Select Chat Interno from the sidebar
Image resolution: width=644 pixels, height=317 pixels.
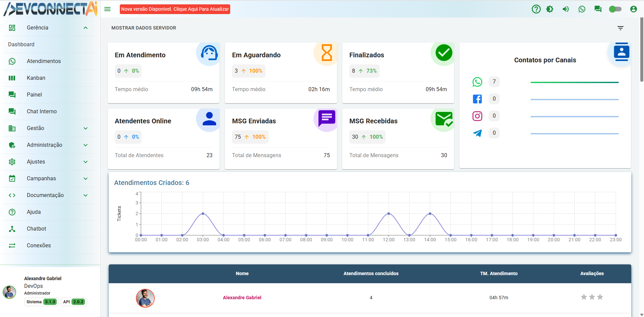point(42,111)
